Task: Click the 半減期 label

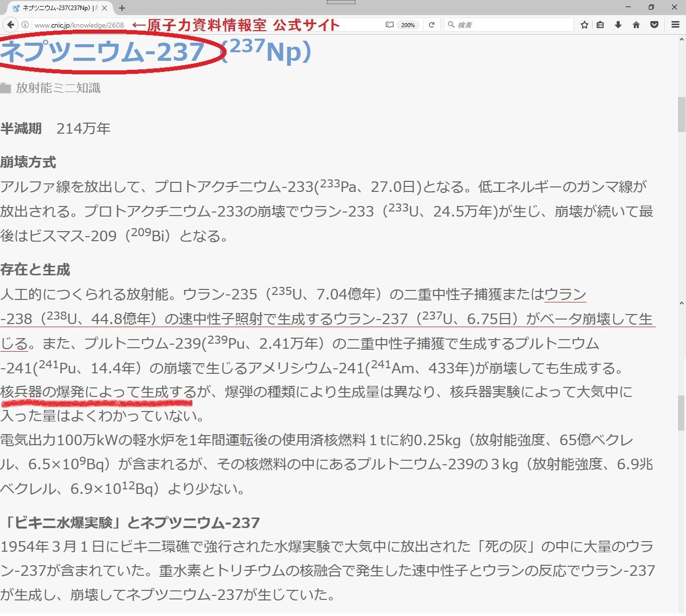Action: (21, 129)
